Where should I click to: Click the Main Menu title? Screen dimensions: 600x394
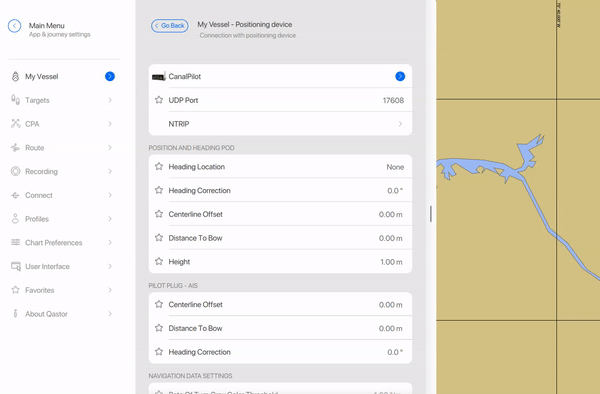[47, 26]
